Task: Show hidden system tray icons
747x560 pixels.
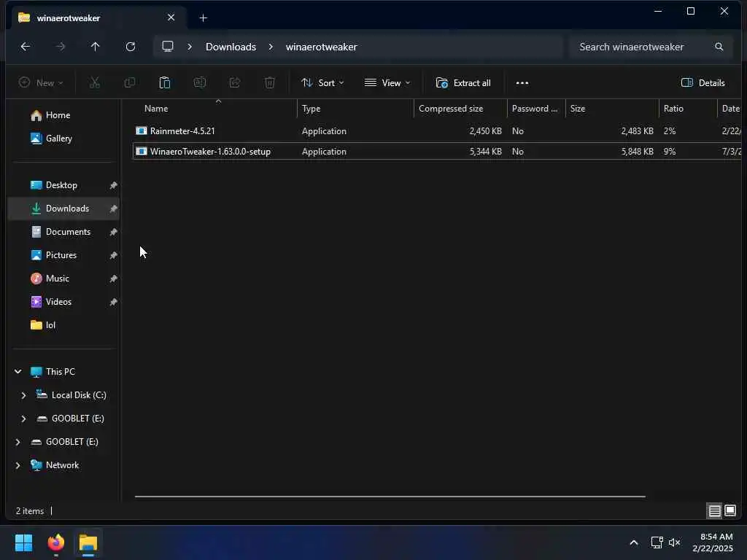Action: 634,542
